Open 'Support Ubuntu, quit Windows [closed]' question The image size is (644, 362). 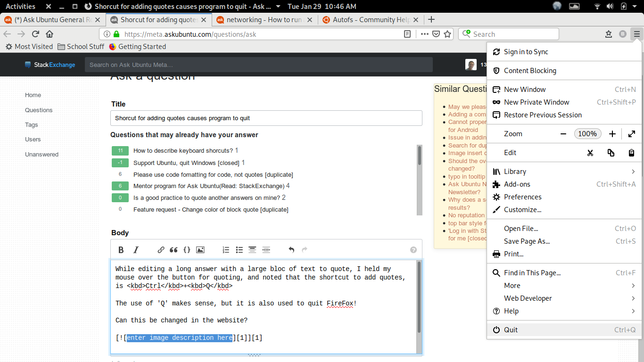[186, 163]
